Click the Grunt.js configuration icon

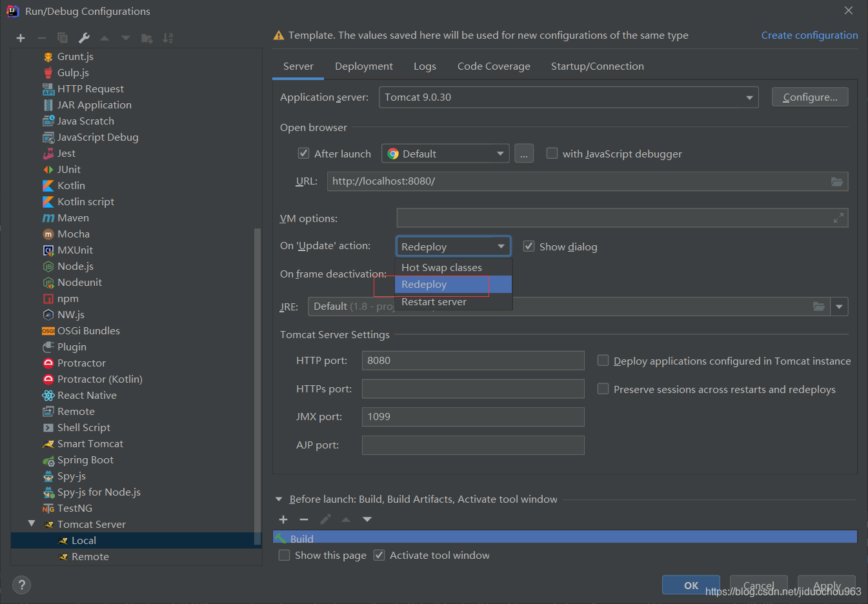click(48, 57)
